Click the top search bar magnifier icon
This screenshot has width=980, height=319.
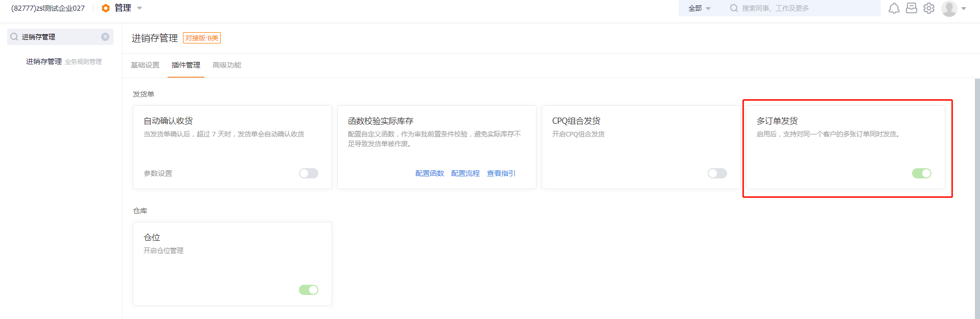click(734, 8)
